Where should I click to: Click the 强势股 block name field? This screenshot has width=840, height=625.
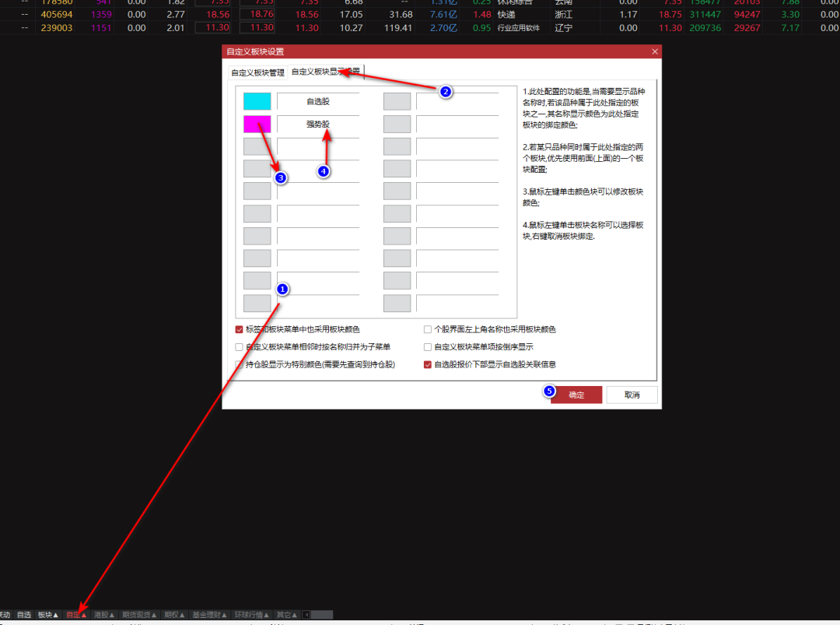point(317,124)
